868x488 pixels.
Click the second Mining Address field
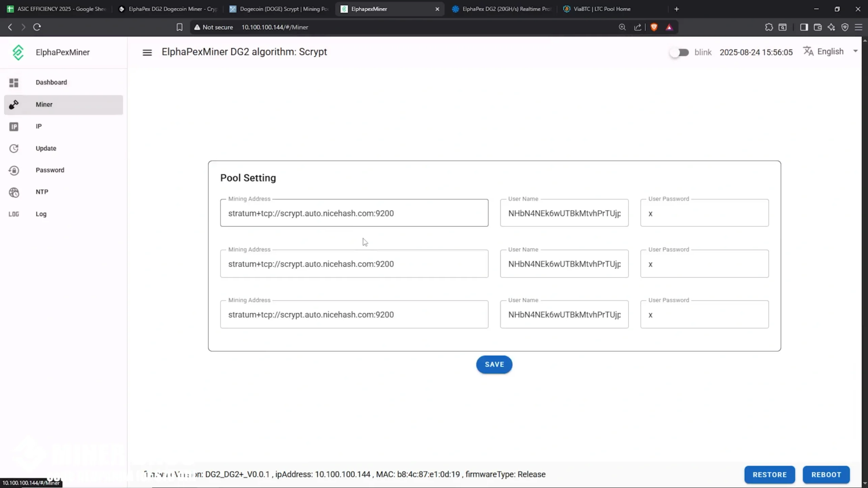[x=354, y=264]
